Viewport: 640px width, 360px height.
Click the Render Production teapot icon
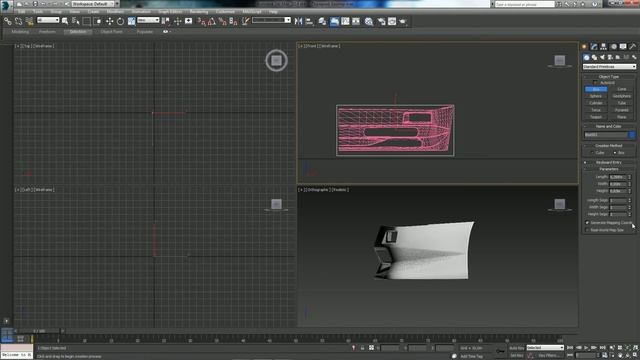(403, 21)
